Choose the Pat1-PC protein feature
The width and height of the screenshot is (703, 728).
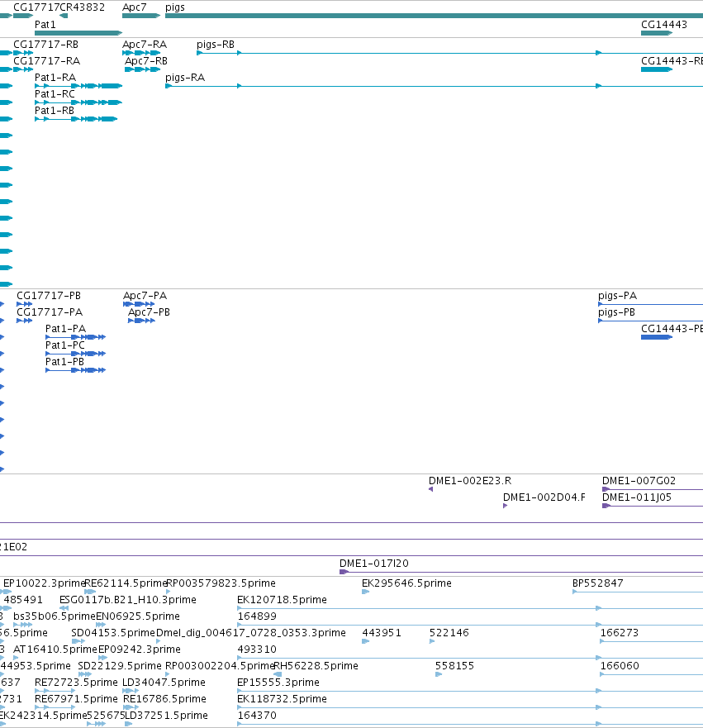[76, 354]
